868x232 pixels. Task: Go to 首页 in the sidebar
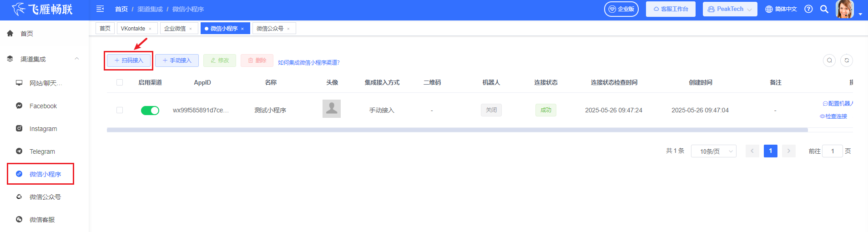click(27, 34)
